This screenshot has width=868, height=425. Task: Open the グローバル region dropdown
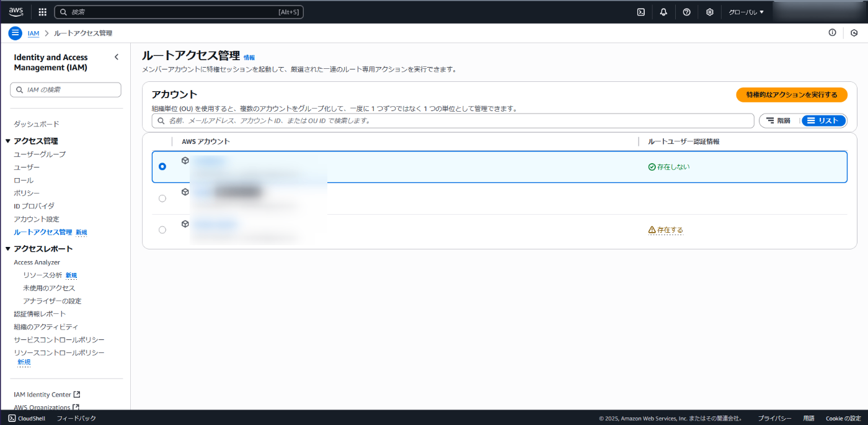point(746,12)
